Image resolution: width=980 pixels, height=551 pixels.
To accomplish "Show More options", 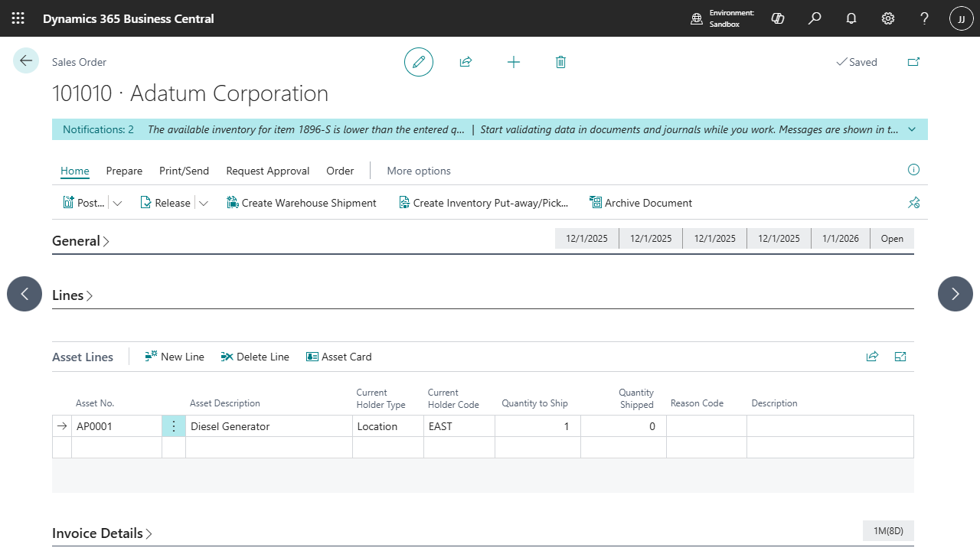I will (x=419, y=171).
